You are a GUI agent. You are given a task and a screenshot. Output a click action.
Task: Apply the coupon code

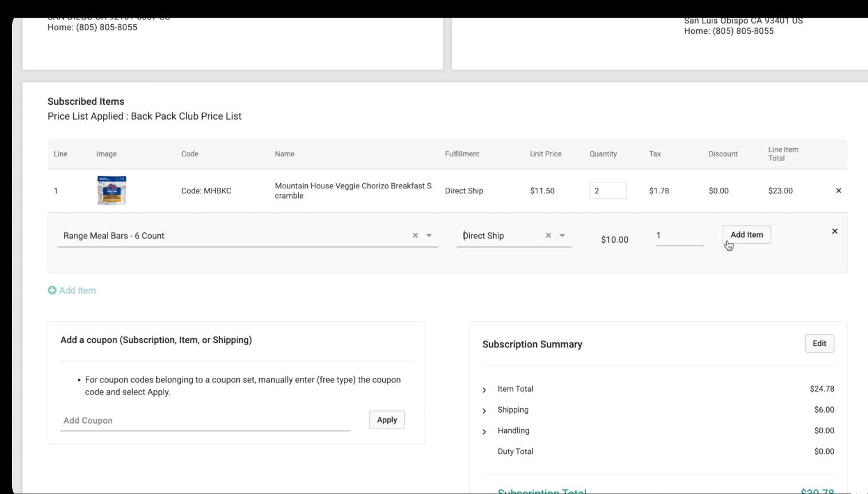point(387,420)
